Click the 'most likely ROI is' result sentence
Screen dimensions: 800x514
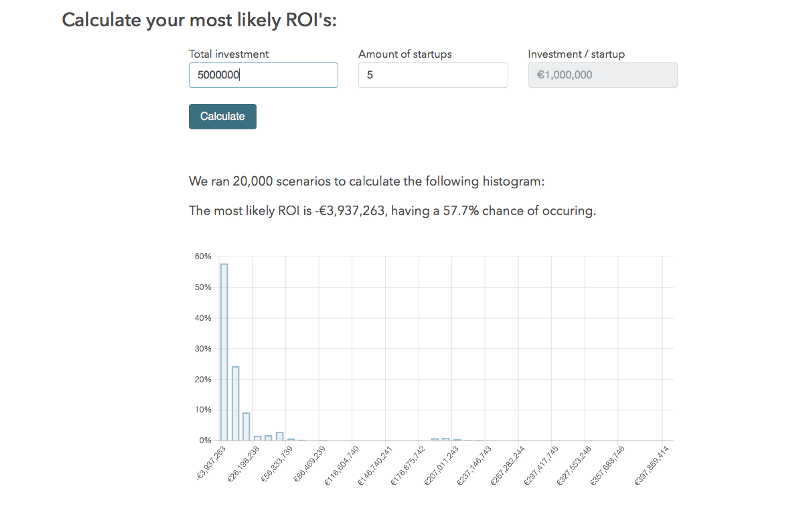pos(392,211)
